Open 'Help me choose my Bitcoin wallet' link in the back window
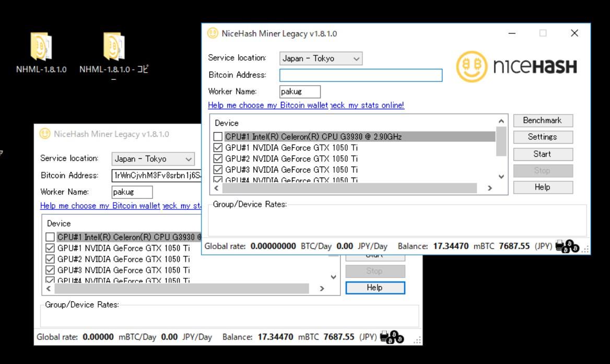This screenshot has width=610, height=364. (100, 206)
